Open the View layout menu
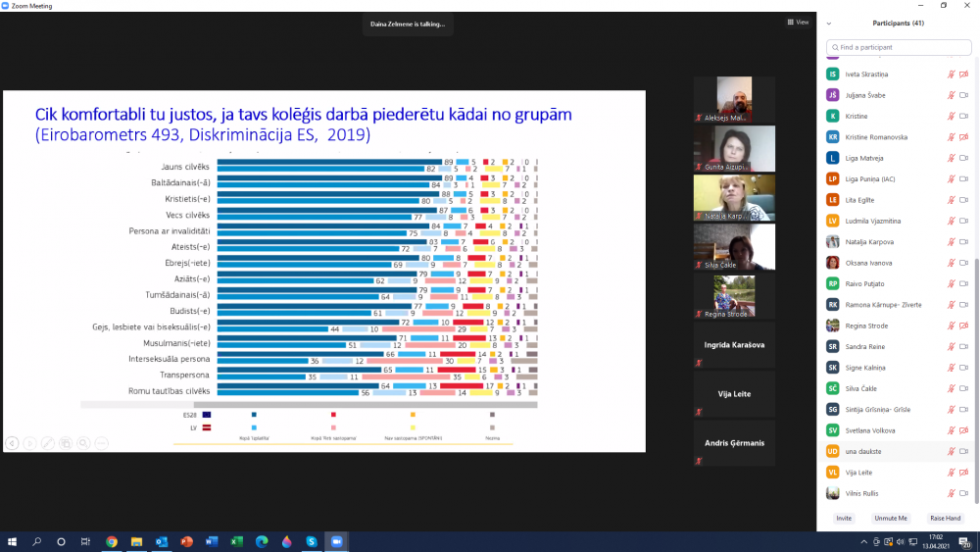 (798, 22)
